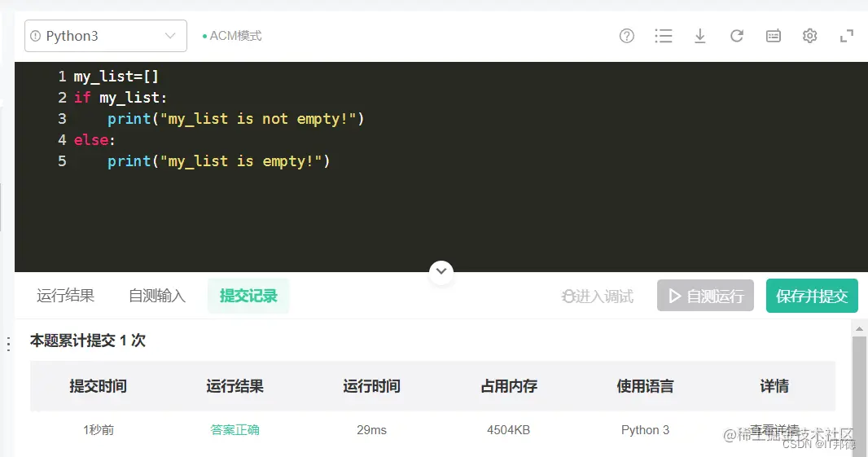Click the print line 'my_list is not empty!'
This screenshot has height=457, width=868.
click(x=235, y=119)
